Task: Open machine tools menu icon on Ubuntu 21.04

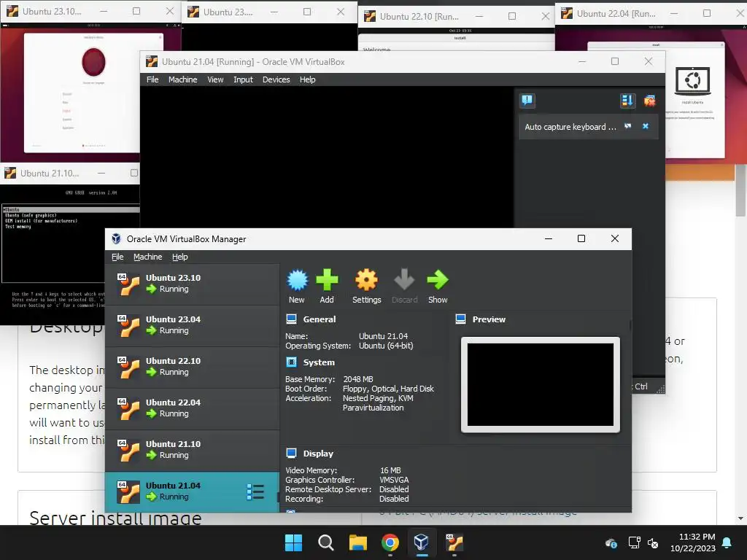Action: (x=255, y=492)
